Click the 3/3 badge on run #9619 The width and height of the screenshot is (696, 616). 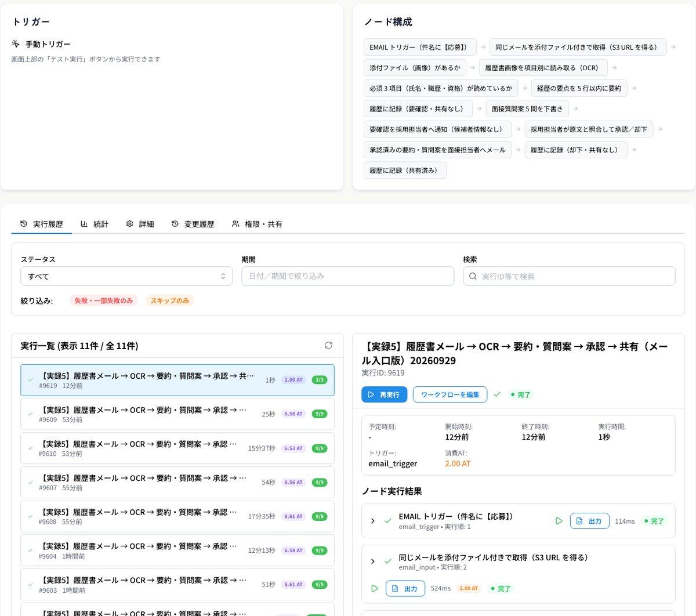click(x=320, y=380)
